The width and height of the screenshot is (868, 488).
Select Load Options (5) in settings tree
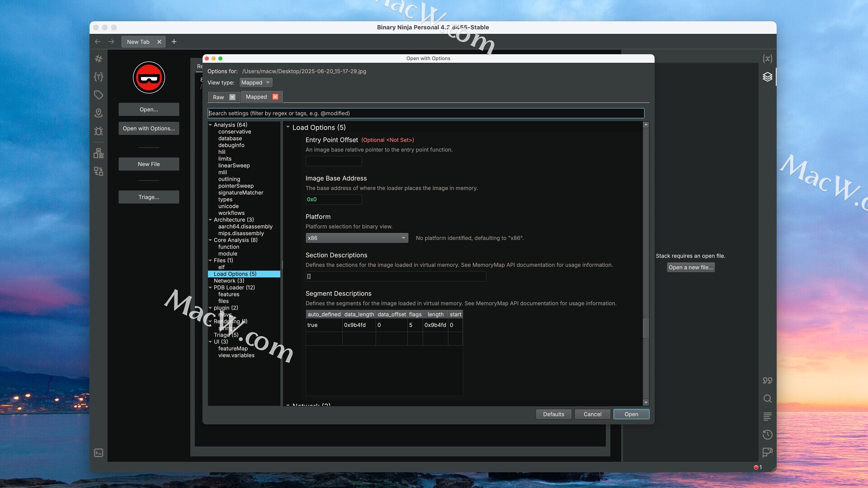pos(244,274)
